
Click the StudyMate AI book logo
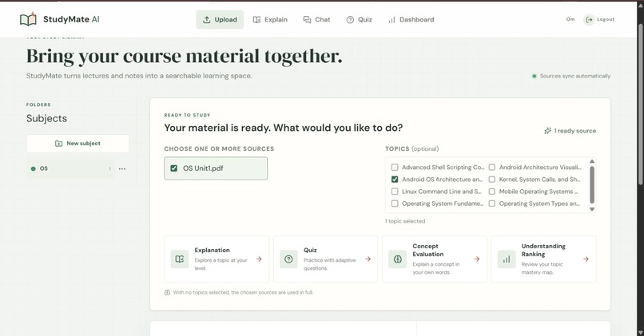(28, 19)
